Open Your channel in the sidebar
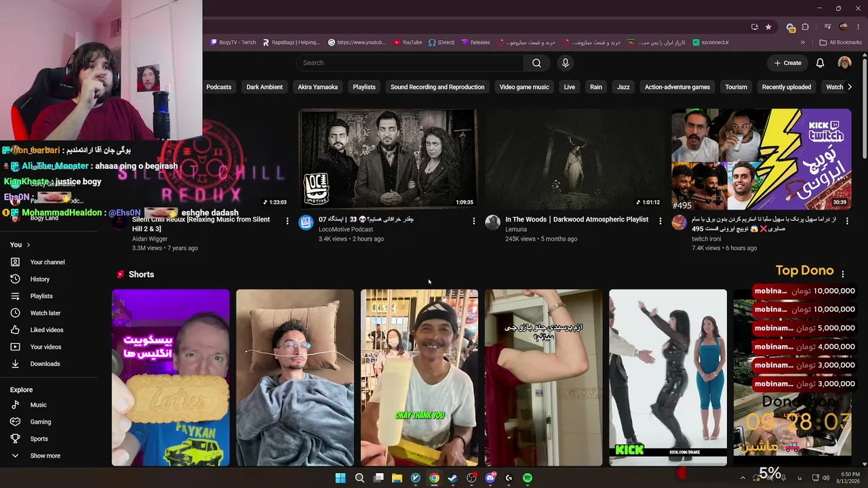Viewport: 868px width, 488px height. coord(47,262)
